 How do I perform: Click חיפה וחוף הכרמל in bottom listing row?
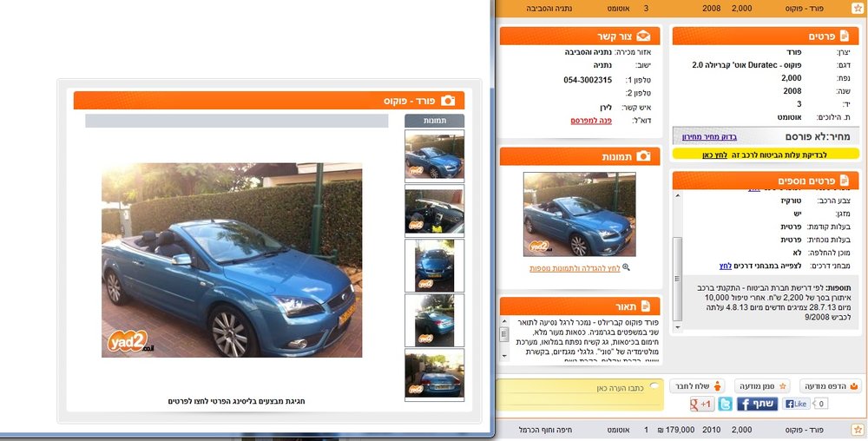pos(545,430)
